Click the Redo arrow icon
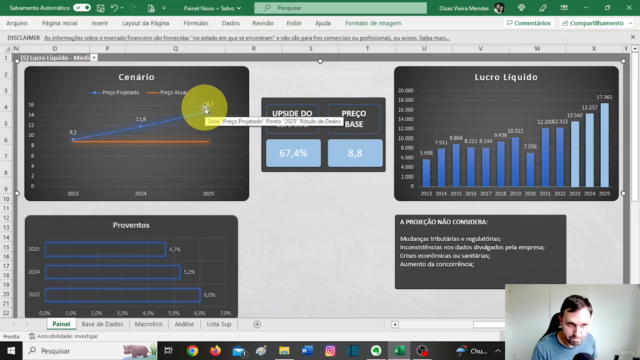 132,8
